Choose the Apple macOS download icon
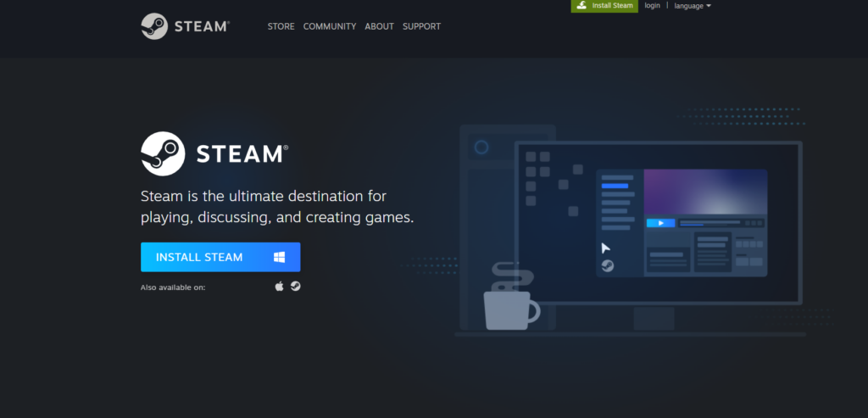868x418 pixels. pyautogui.click(x=279, y=287)
